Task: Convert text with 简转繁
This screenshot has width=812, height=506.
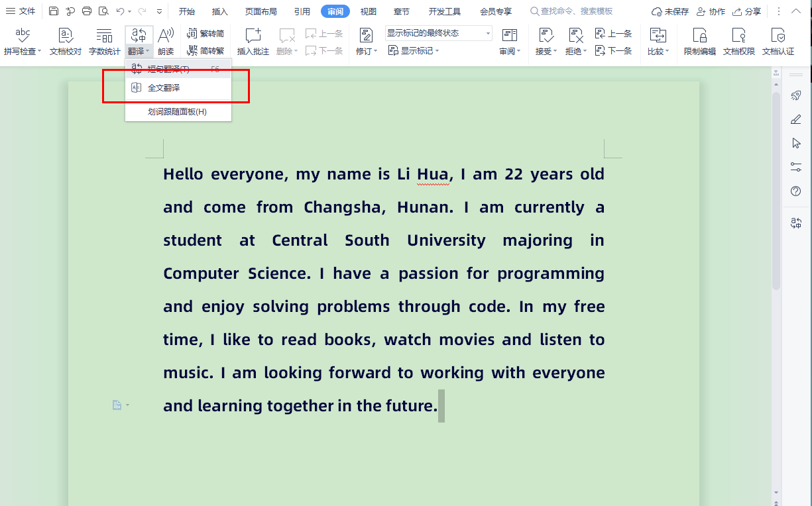Action: point(206,50)
